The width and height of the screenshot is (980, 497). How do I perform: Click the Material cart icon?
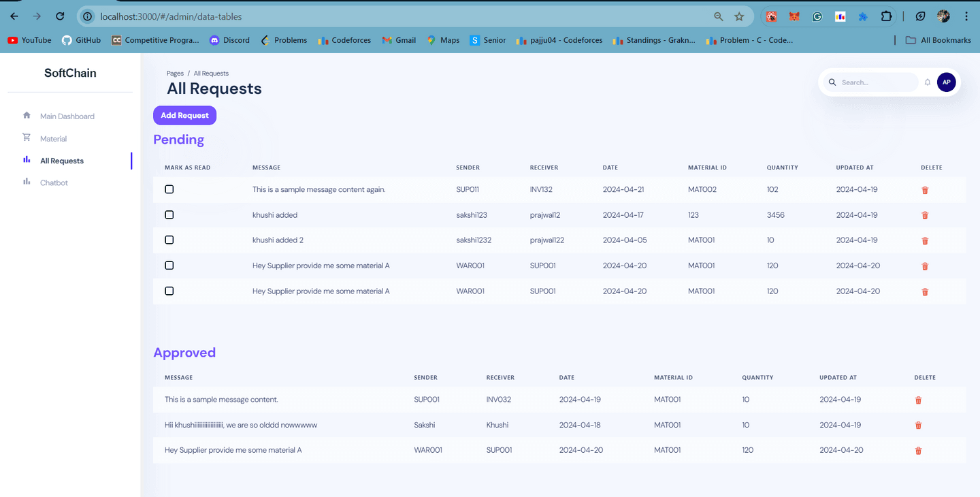27,138
